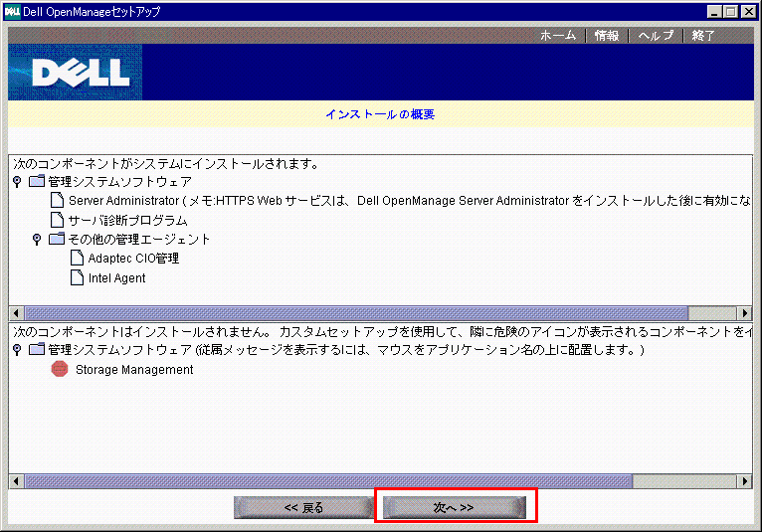Click the folder icon beside その他の管理エージェント

coord(57,239)
